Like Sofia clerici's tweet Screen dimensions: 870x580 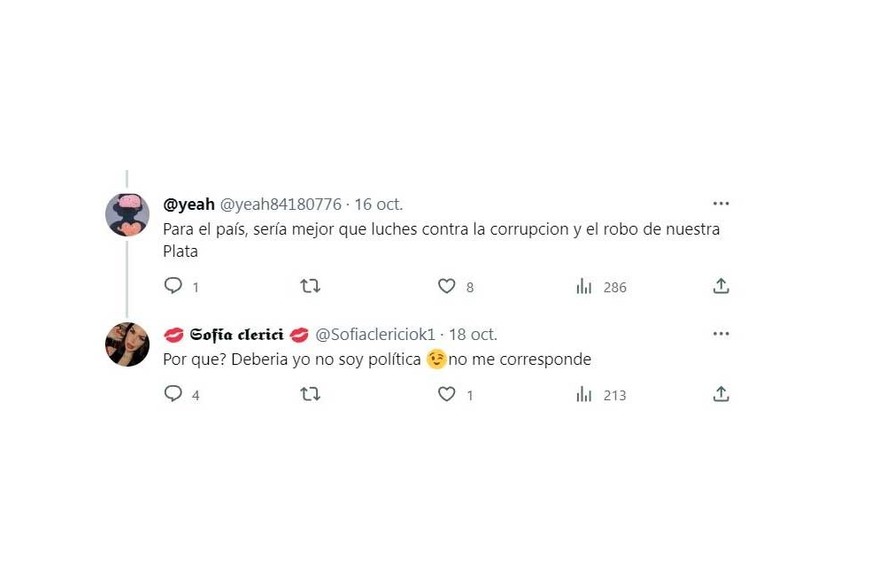pyautogui.click(x=447, y=394)
